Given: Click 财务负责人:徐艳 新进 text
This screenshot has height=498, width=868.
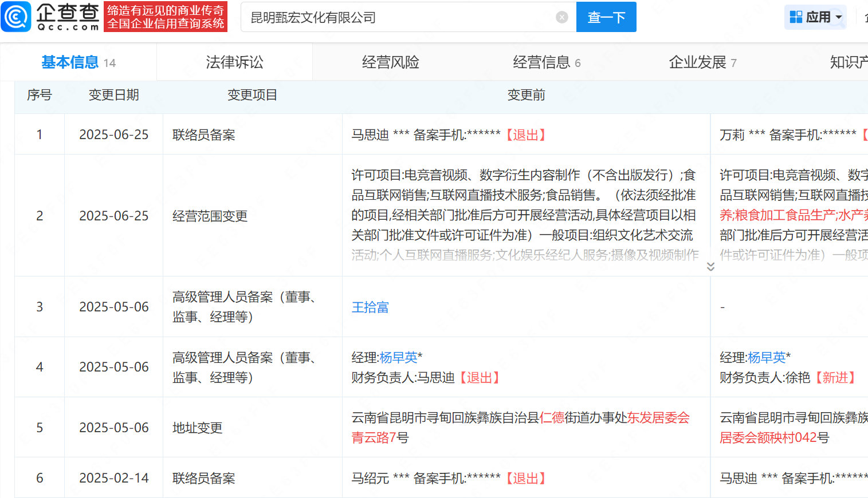Looking at the screenshot, I should coord(788,378).
